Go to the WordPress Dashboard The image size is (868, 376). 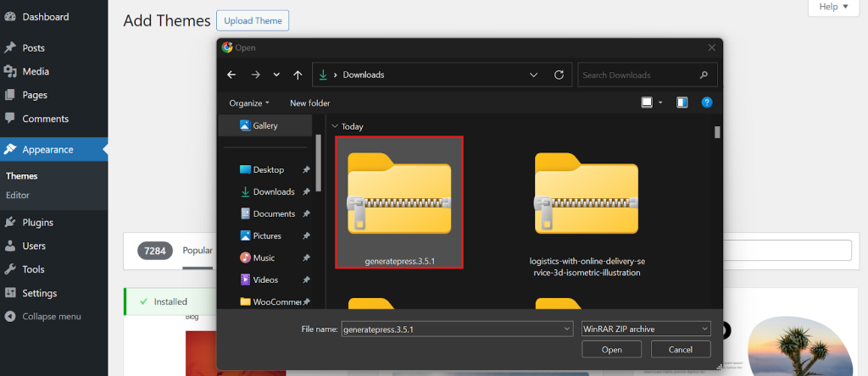pos(45,17)
